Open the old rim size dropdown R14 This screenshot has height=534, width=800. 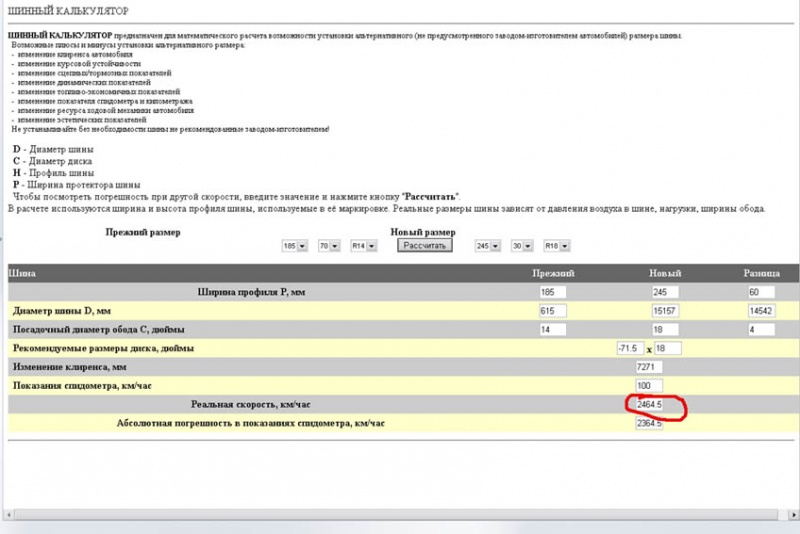(x=363, y=245)
